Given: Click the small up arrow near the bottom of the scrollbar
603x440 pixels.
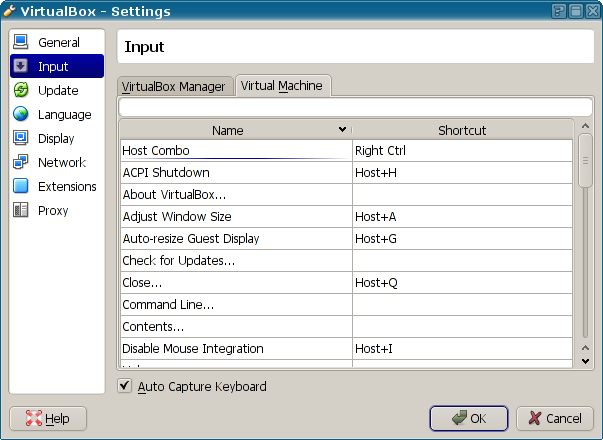Looking at the screenshot, I should click(585, 348).
